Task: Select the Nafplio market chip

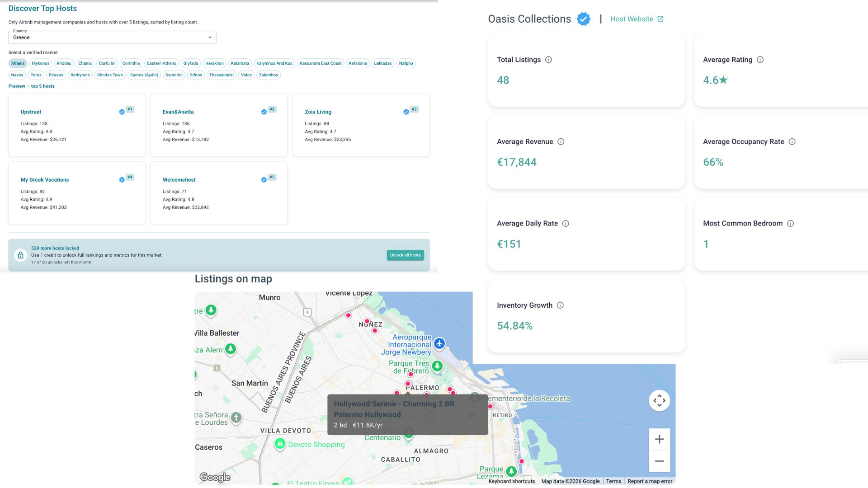Action: pos(406,63)
